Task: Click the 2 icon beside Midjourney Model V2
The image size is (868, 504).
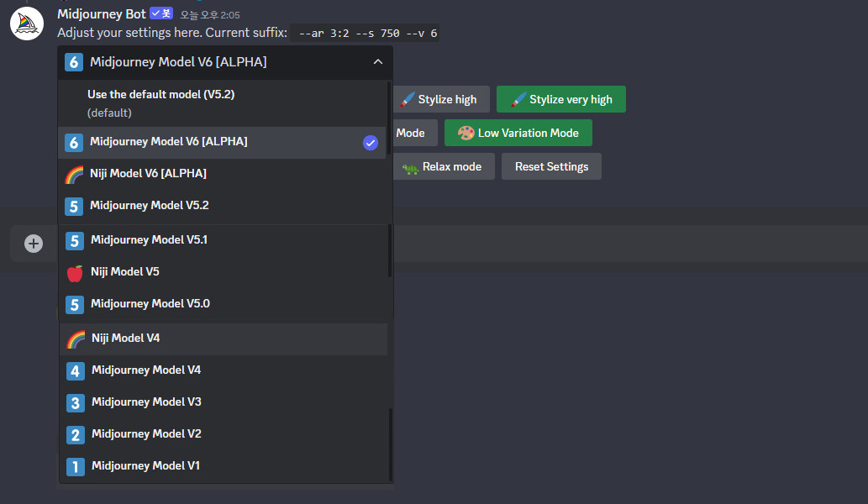Action: click(x=76, y=435)
